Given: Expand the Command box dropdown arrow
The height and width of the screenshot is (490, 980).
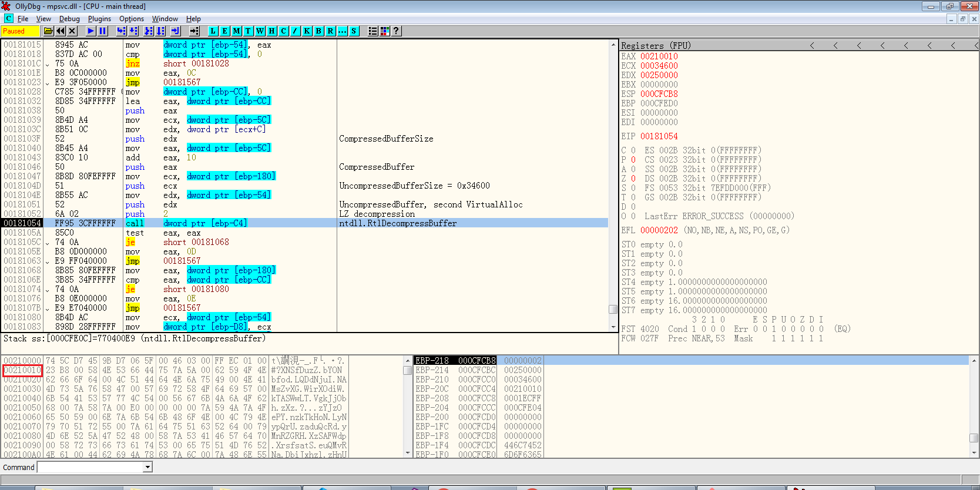Looking at the screenshot, I should 148,467.
